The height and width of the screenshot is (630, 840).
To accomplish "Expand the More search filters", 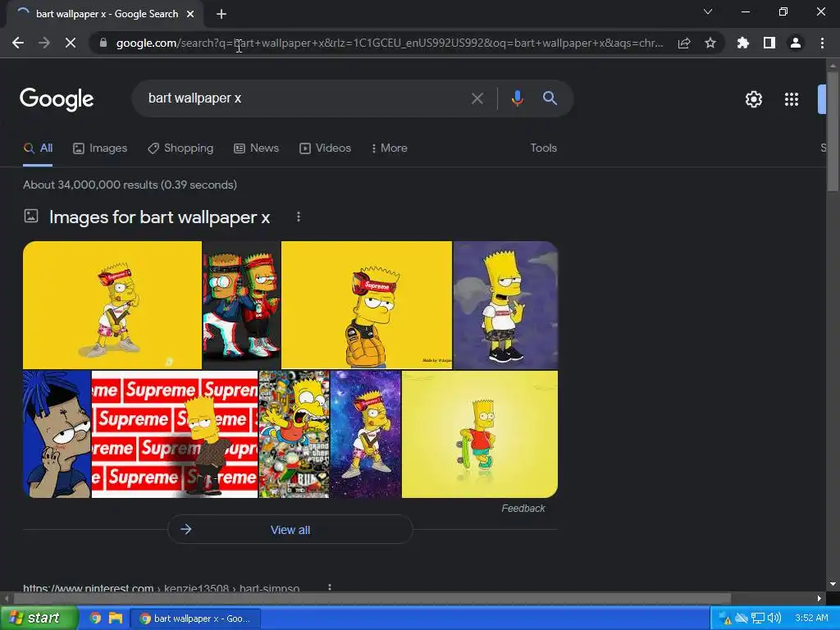I will click(390, 148).
